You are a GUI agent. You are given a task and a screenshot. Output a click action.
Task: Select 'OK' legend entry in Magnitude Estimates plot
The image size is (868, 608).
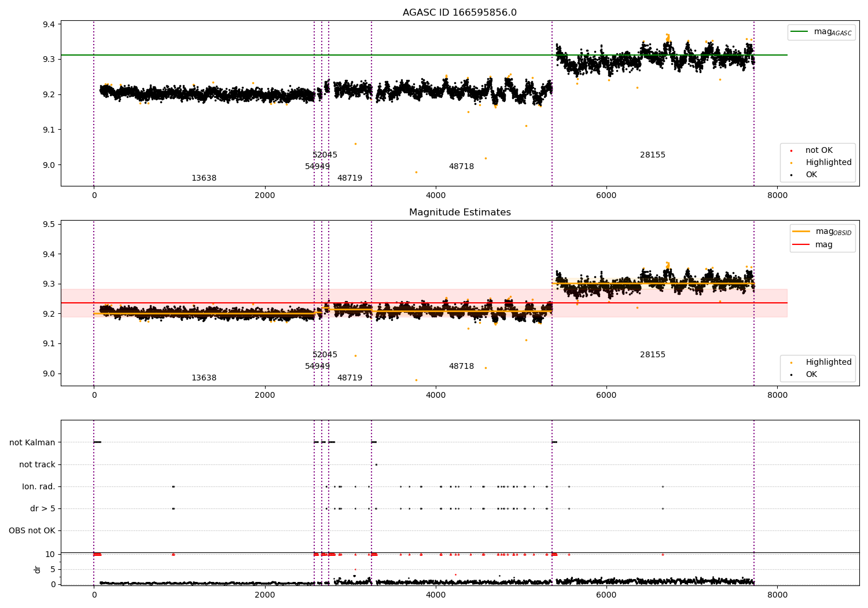click(x=811, y=375)
